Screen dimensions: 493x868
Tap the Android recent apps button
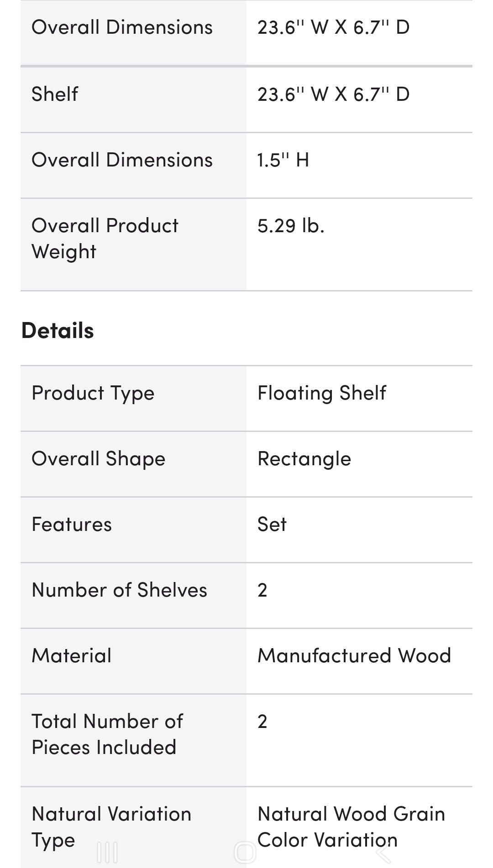108,852
